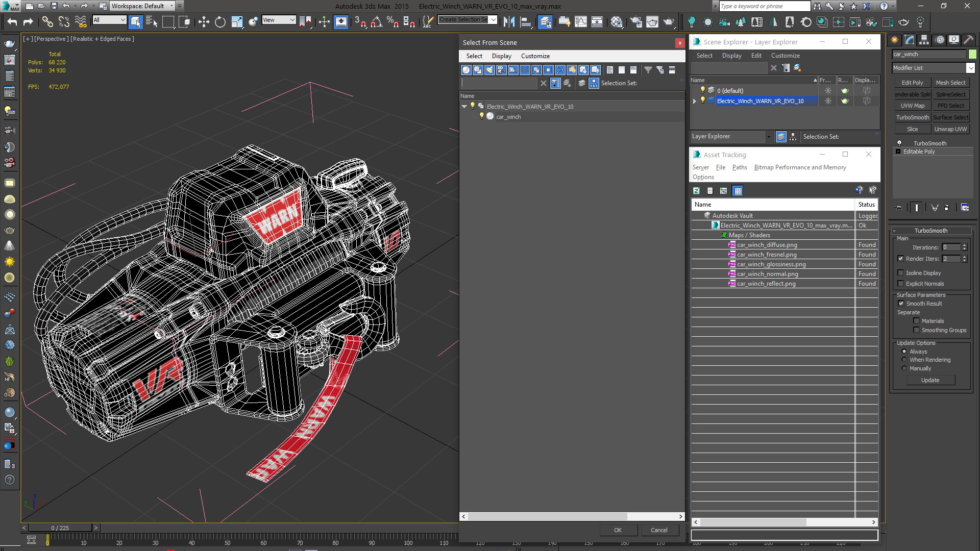Enable Separate by Smoothing Groups checkbox
Screen dimensions: 980x551
coord(916,330)
